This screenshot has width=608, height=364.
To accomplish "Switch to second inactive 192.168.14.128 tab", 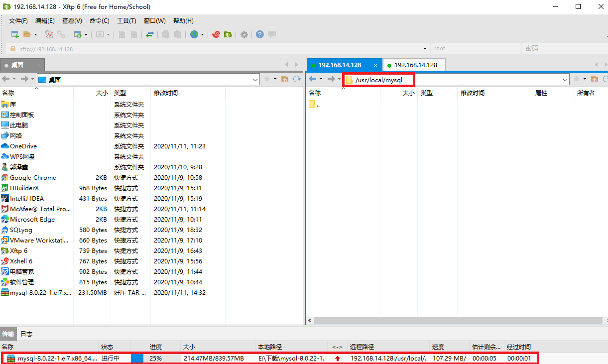I will (415, 65).
